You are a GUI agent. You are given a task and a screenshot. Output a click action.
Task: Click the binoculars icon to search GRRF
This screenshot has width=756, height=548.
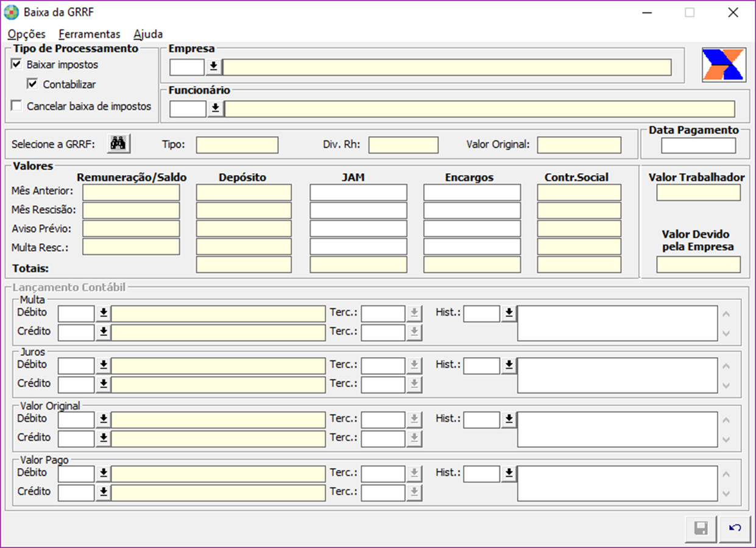click(119, 144)
